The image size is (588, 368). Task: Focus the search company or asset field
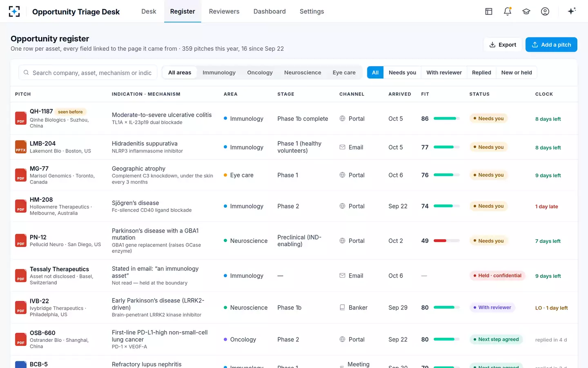point(88,73)
